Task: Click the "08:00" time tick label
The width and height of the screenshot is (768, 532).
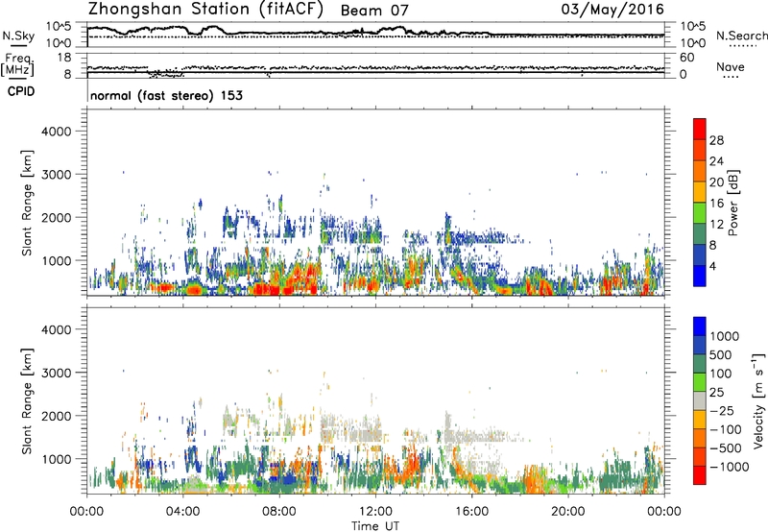Action: pos(279,512)
